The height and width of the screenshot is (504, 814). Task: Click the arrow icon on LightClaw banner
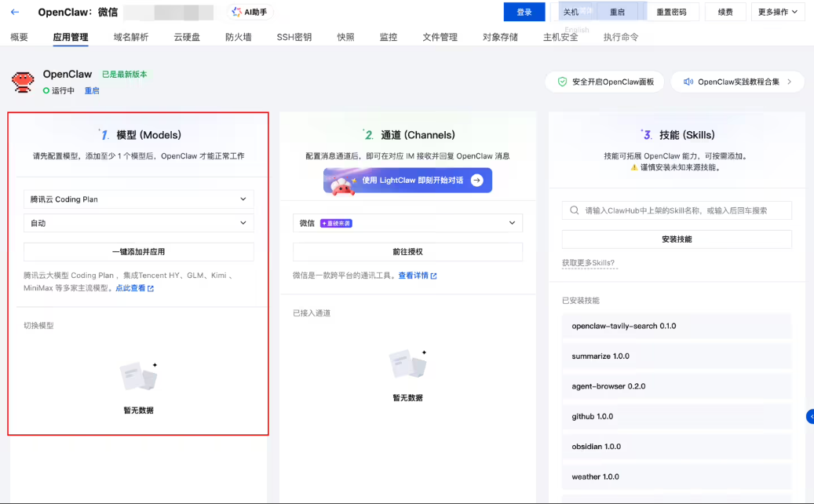point(476,181)
